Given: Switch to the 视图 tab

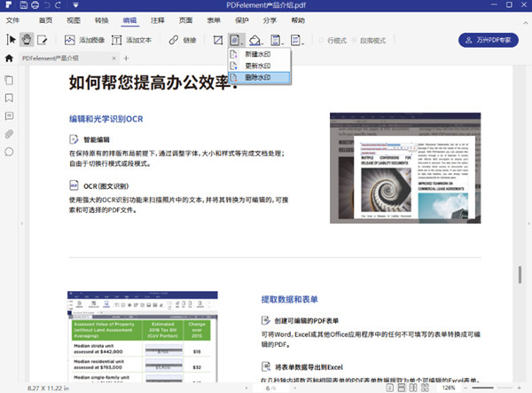Looking at the screenshot, I should pyautogui.click(x=74, y=20).
